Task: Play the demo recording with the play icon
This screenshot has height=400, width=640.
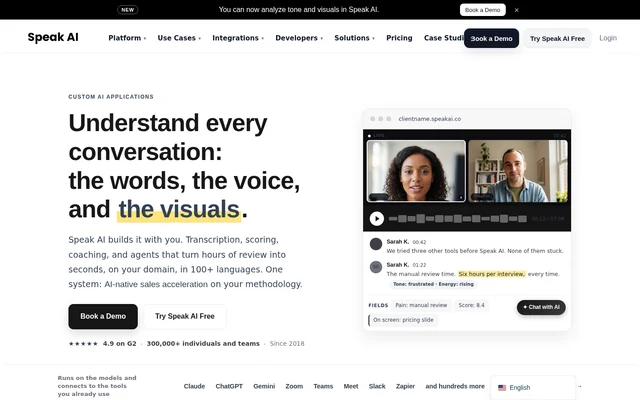Action: click(377, 219)
